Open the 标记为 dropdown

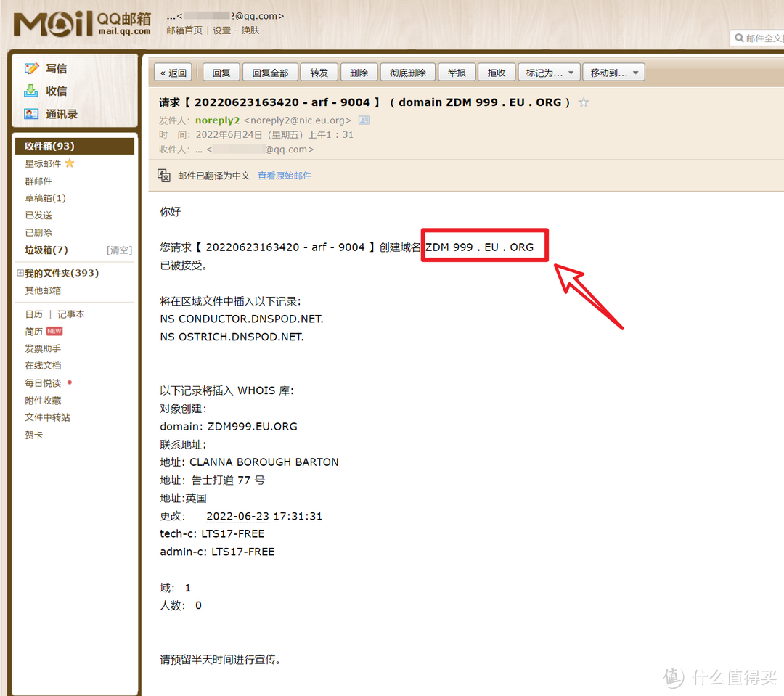coord(549,73)
